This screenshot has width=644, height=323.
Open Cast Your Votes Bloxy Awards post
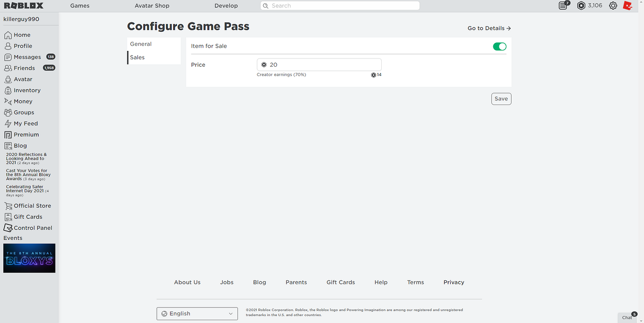[x=28, y=175]
